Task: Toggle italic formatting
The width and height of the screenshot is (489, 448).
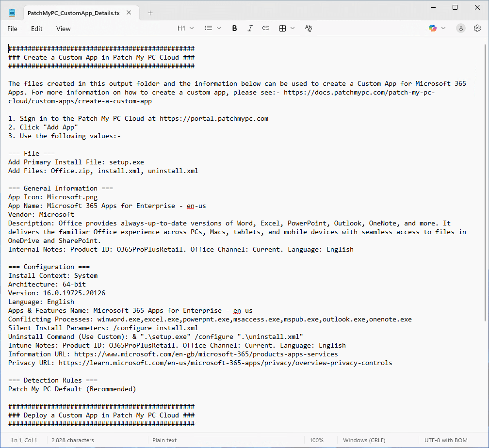Action: 250,29
